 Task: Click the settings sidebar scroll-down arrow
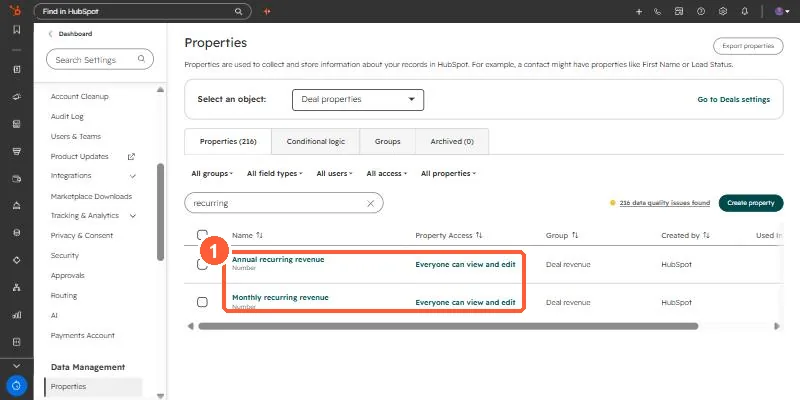[x=161, y=395]
